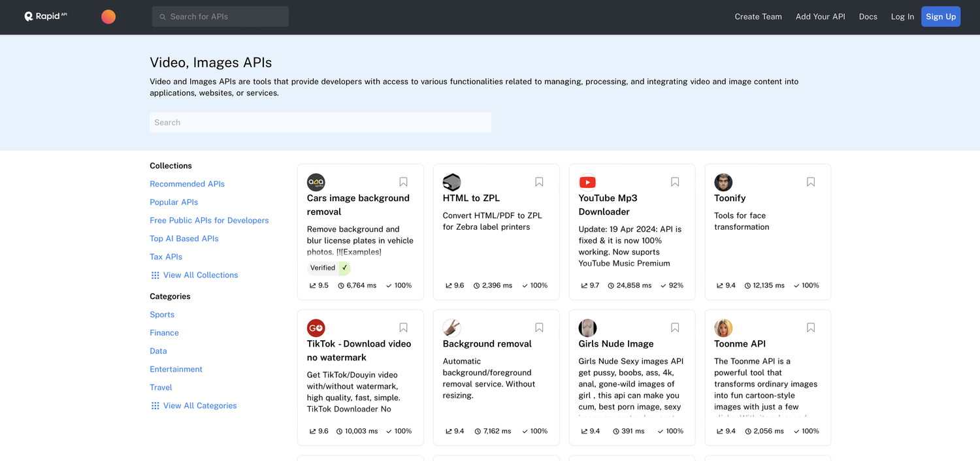Toggle bookmark on HTML to ZPL card
The image size is (980, 461).
click(539, 182)
